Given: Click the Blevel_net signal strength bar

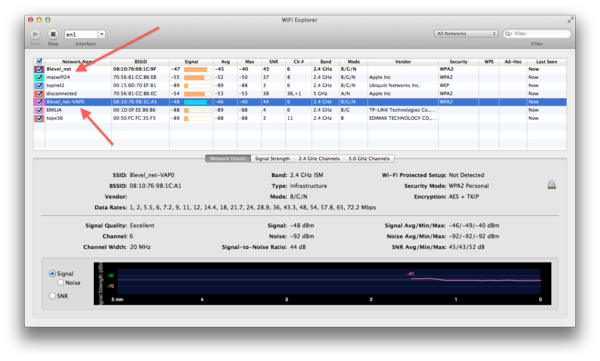Looking at the screenshot, I should tap(198, 69).
